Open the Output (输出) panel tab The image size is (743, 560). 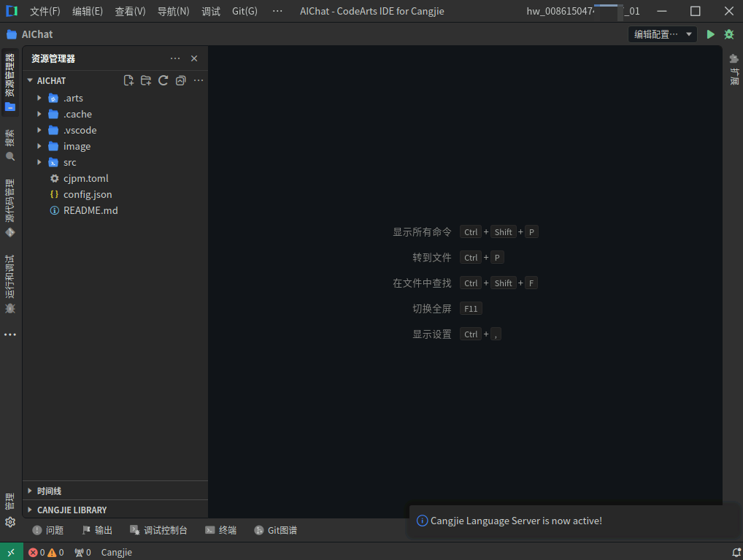tap(97, 530)
